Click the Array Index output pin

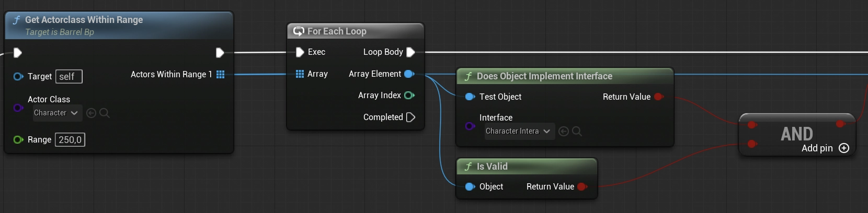pos(409,96)
